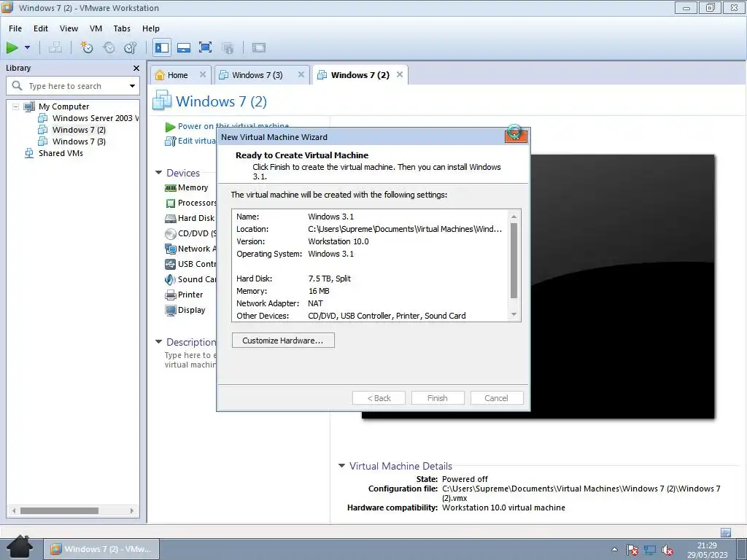Open the File menu

(15, 28)
